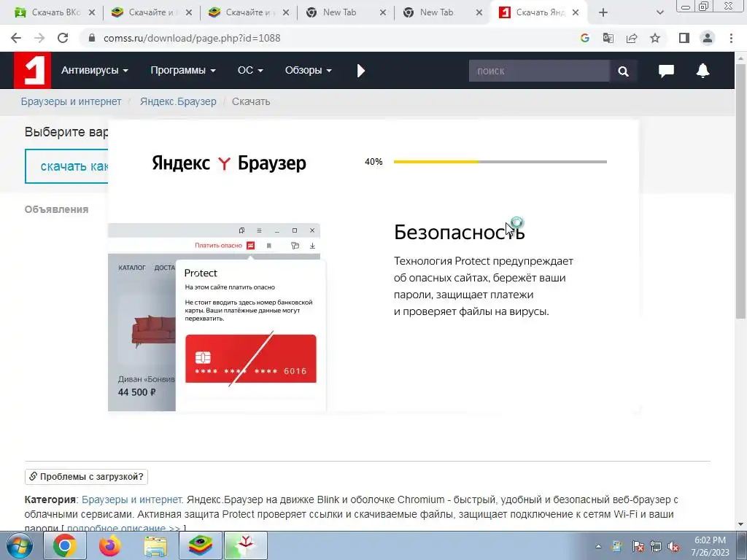Expand the Программы dropdown menu
747x560 pixels.
click(183, 71)
